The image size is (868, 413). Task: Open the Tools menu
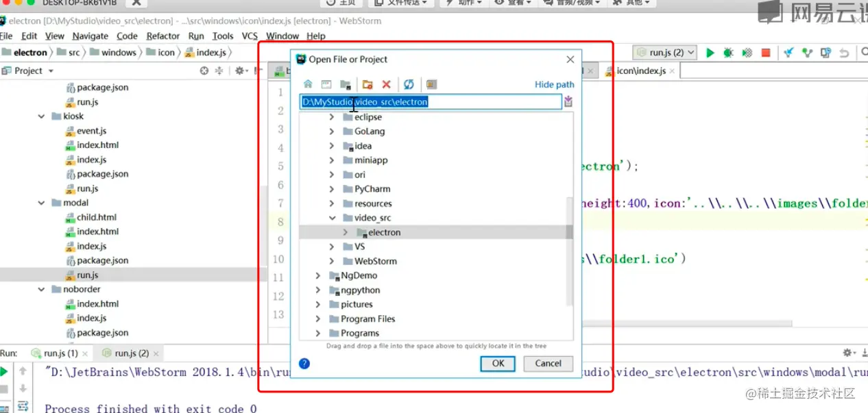[223, 36]
